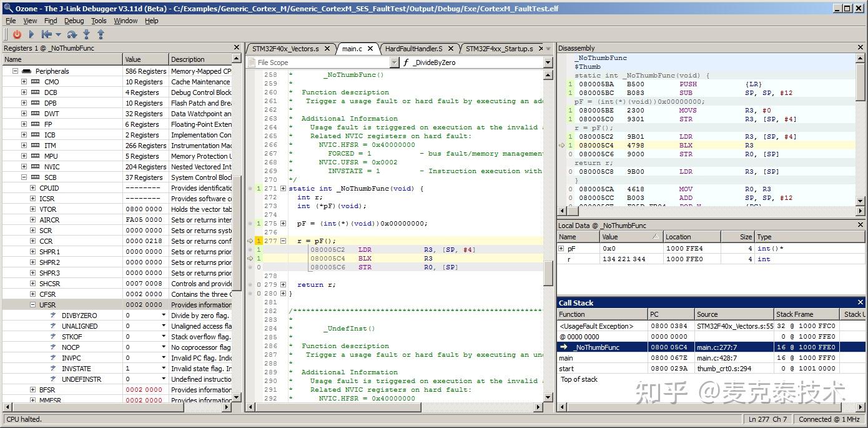The width and height of the screenshot is (868, 428).
Task: Close the Registers panel with its X
Action: [x=237, y=47]
